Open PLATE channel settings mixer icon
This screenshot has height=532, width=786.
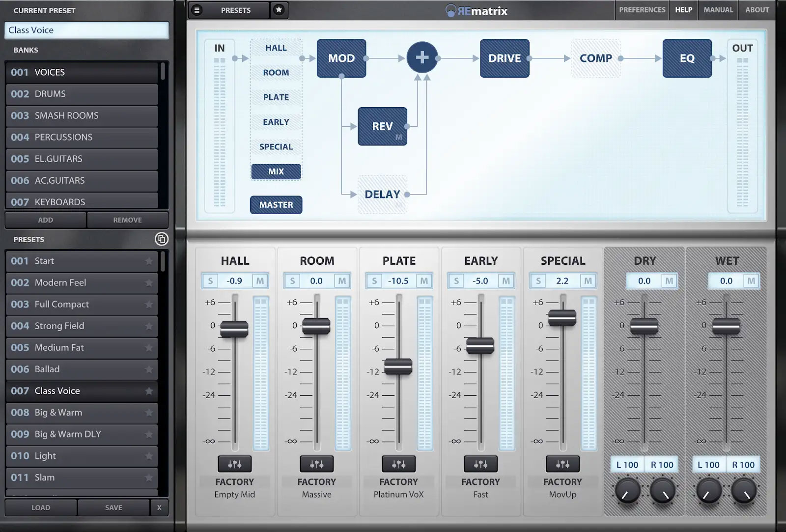[398, 464]
